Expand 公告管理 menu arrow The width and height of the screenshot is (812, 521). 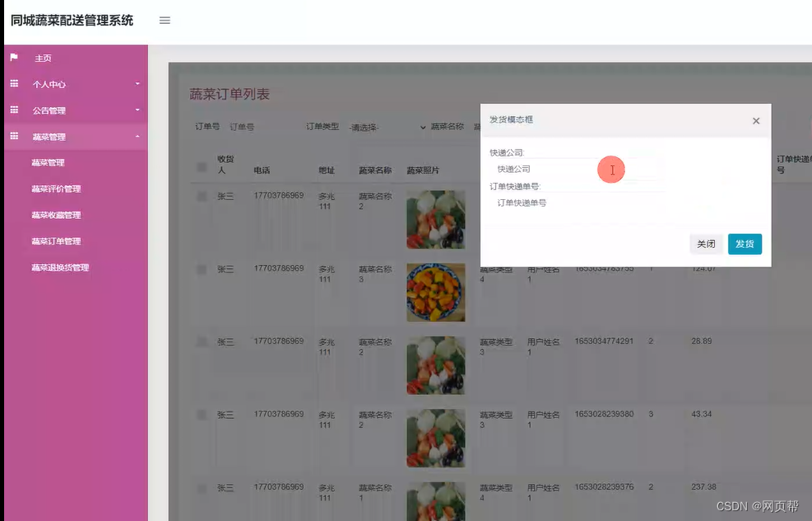click(x=137, y=109)
